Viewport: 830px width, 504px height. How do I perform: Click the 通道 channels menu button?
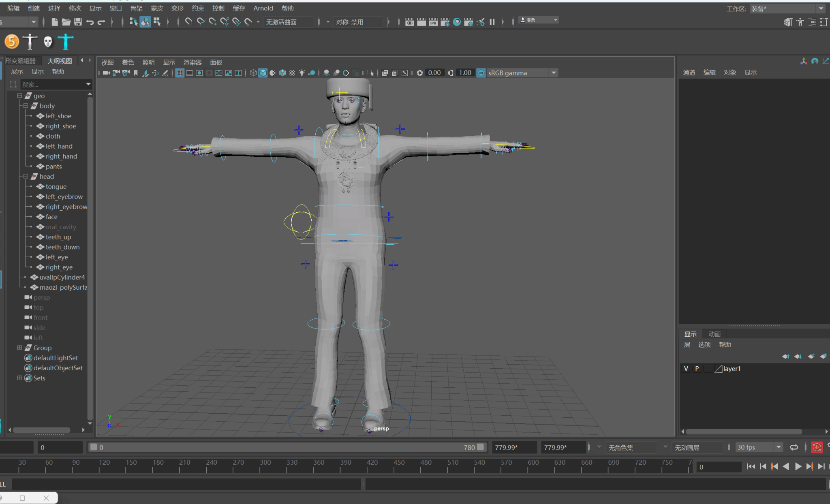[x=689, y=73]
